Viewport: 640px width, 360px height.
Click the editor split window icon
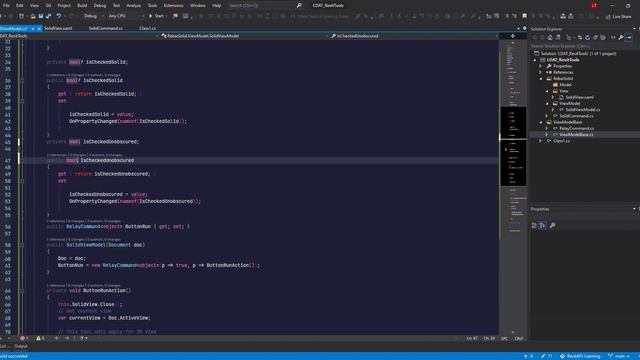pos(513,36)
